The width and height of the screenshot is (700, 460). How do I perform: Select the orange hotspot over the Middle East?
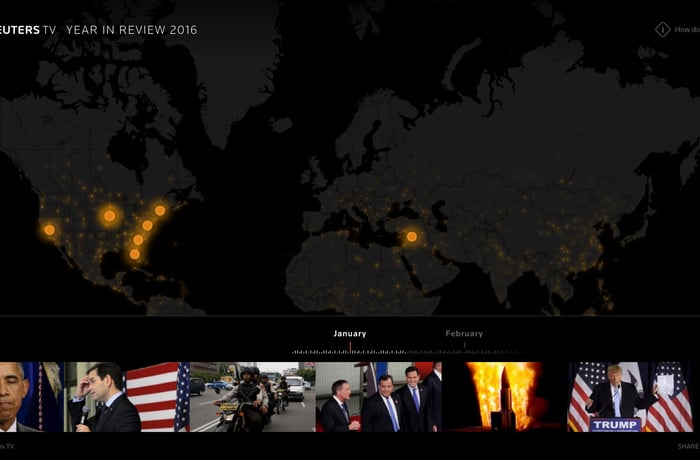click(x=412, y=237)
